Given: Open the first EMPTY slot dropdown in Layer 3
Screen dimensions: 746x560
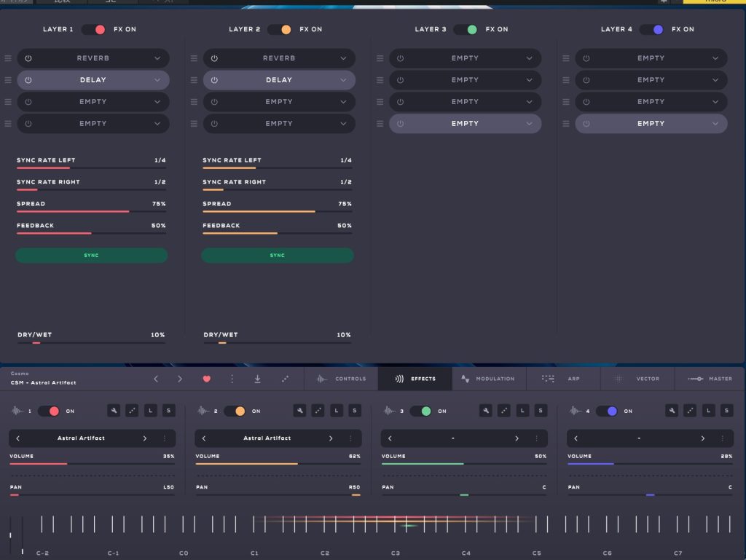Looking at the screenshot, I should [530, 58].
